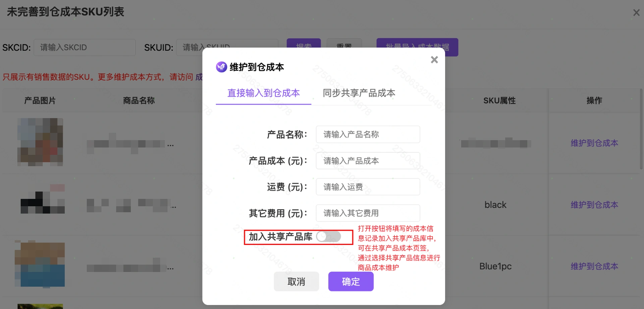Switch to 直接输入到仓成本 tab
Image resolution: width=644 pixels, height=309 pixels.
click(x=263, y=93)
